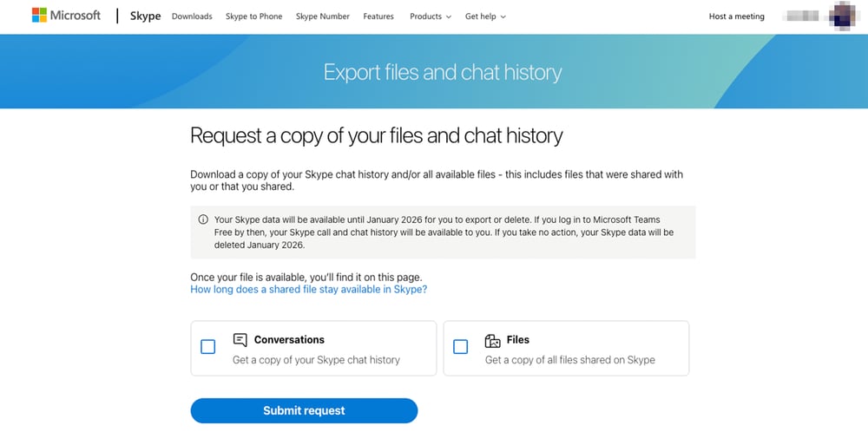This screenshot has width=868, height=432.
Task: Click the Submit request button
Action: tap(304, 410)
